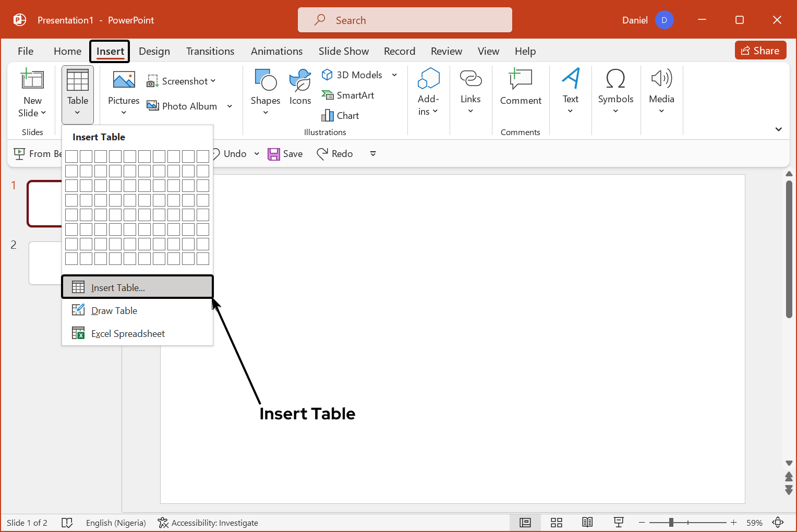The height and width of the screenshot is (532, 797).
Task: Toggle Normal view in status bar
Action: (x=525, y=523)
